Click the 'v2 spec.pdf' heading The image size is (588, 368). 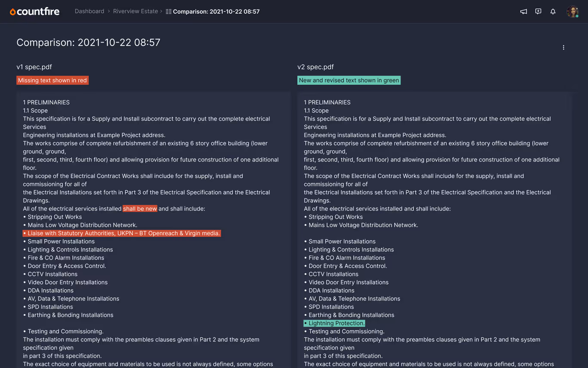[315, 67]
